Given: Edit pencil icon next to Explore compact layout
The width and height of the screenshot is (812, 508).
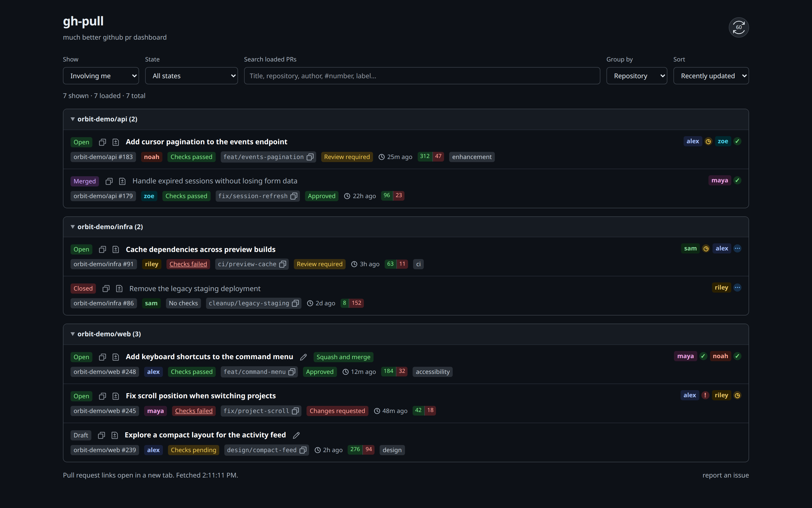Looking at the screenshot, I should coord(296,435).
